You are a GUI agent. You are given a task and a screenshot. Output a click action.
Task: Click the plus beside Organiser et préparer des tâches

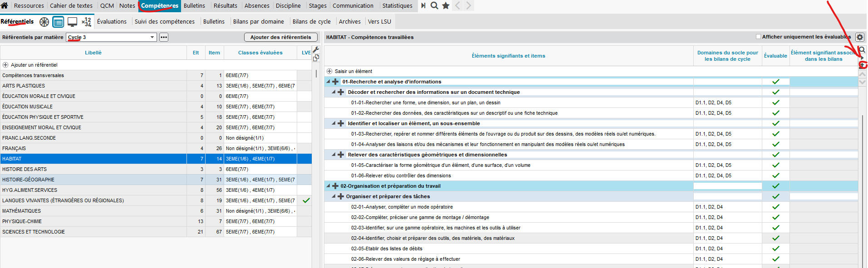pyautogui.click(x=341, y=196)
